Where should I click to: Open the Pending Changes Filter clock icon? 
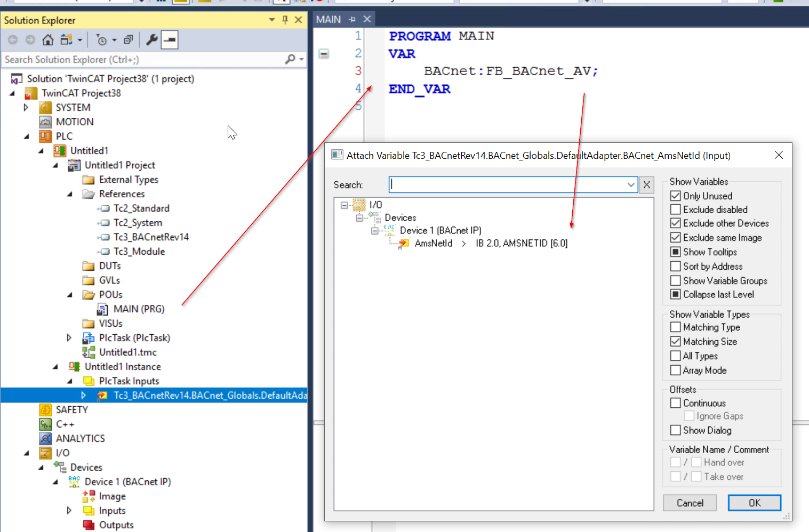coord(101,40)
